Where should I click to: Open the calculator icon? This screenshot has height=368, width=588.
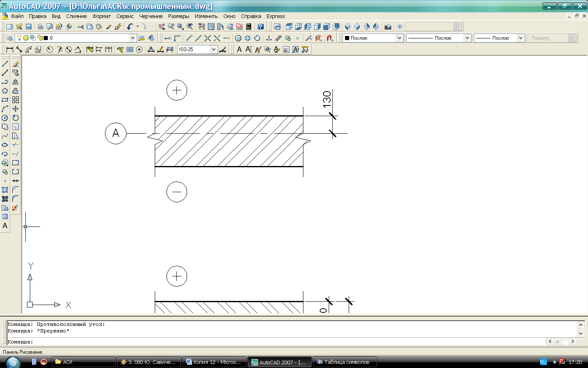pos(249,27)
